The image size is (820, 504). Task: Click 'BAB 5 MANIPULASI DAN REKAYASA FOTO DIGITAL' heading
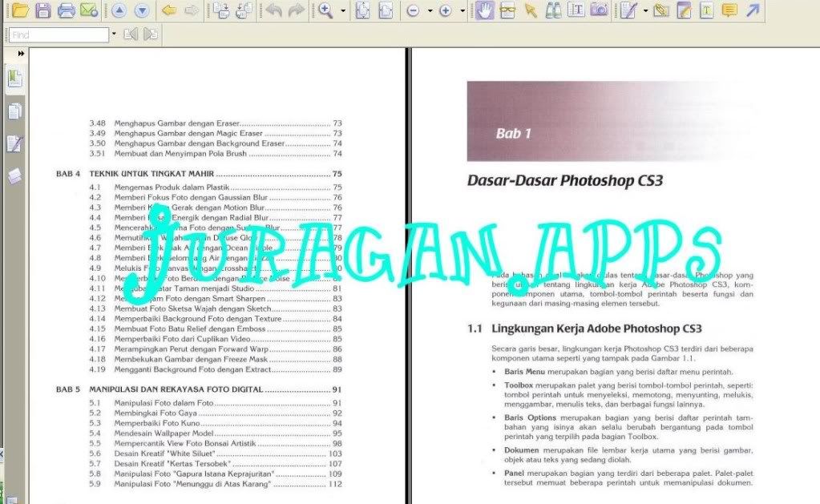[199, 389]
